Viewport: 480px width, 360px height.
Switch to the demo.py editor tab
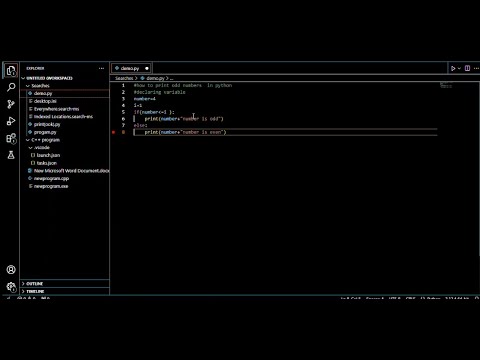click(x=131, y=68)
